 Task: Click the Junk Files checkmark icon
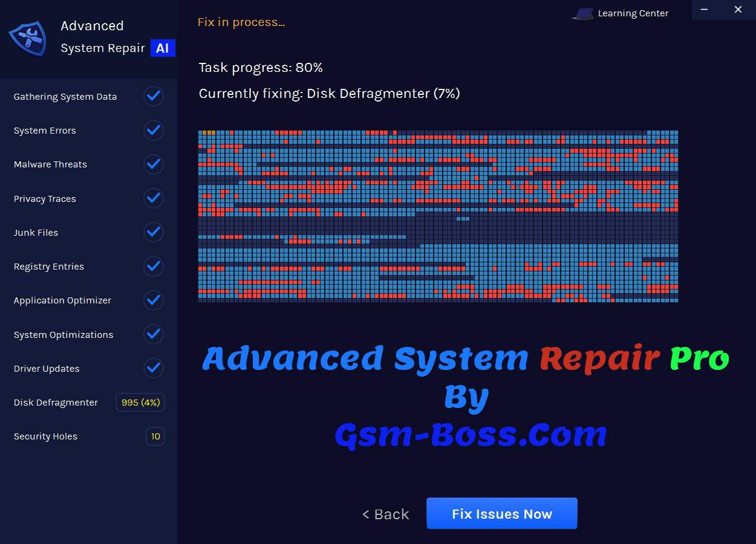[x=154, y=232]
